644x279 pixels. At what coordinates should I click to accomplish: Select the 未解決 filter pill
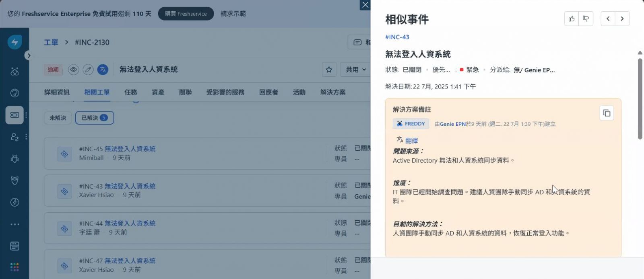tap(58, 118)
